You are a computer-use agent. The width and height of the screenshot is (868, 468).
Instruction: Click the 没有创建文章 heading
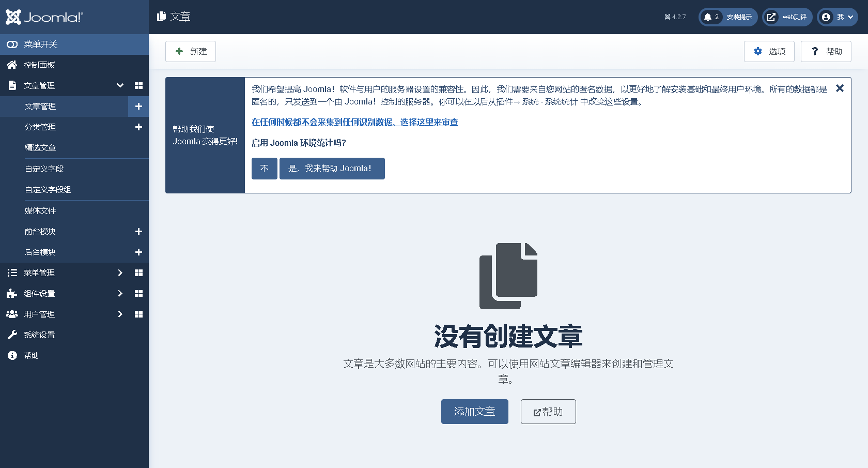(508, 336)
